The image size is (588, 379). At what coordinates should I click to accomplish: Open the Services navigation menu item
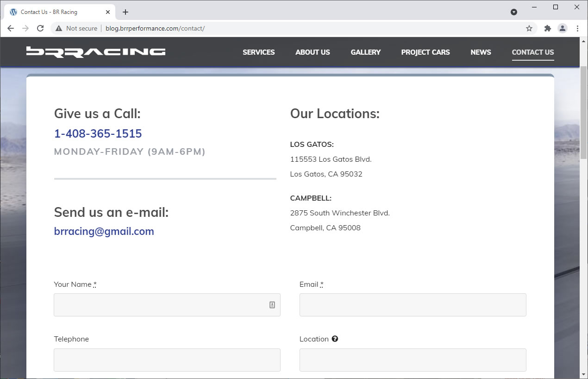pyautogui.click(x=259, y=52)
